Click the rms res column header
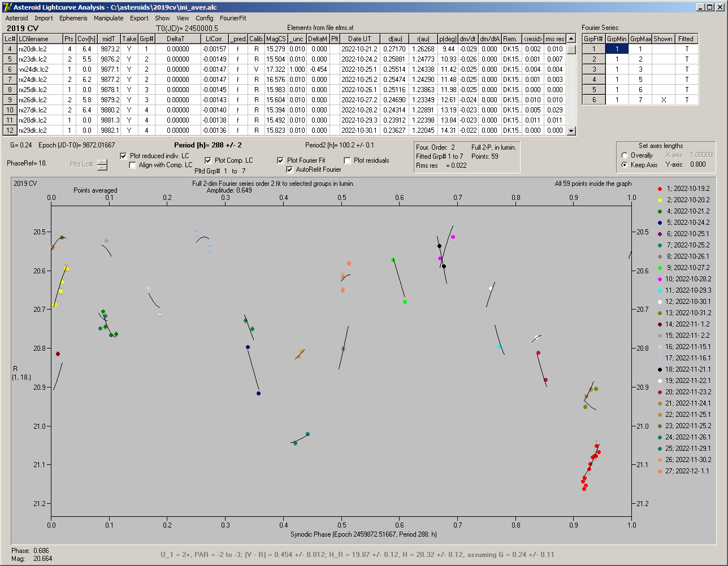Image resolution: width=728 pixels, height=566 pixels. pyautogui.click(x=555, y=39)
